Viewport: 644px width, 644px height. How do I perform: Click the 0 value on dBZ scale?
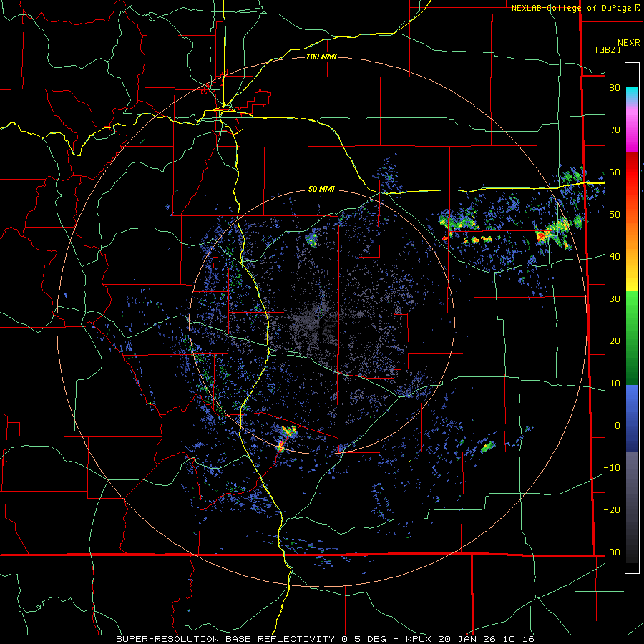[618, 426]
